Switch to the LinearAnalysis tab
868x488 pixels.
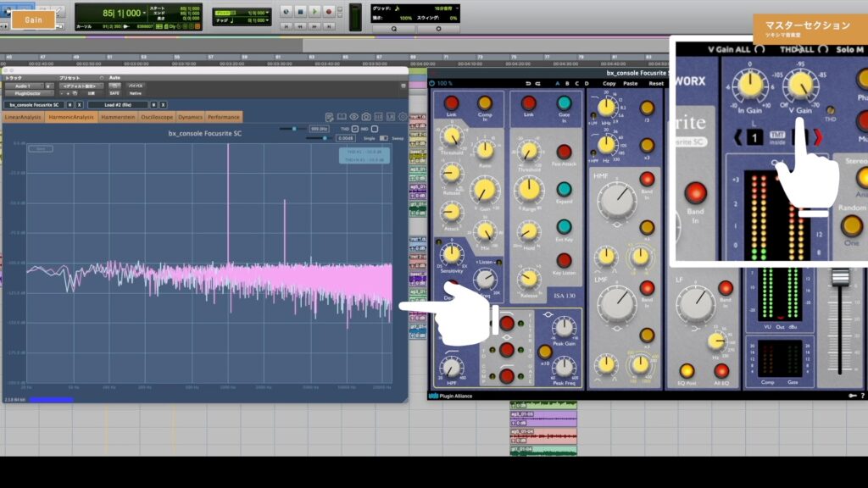pos(23,117)
